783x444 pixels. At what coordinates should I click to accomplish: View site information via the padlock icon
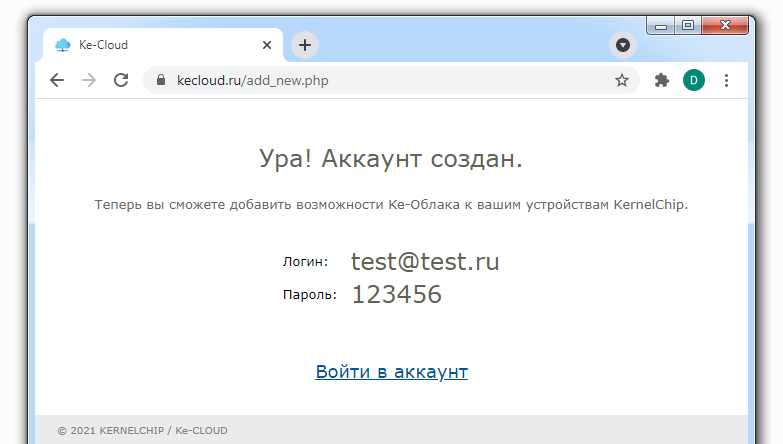tap(160, 81)
